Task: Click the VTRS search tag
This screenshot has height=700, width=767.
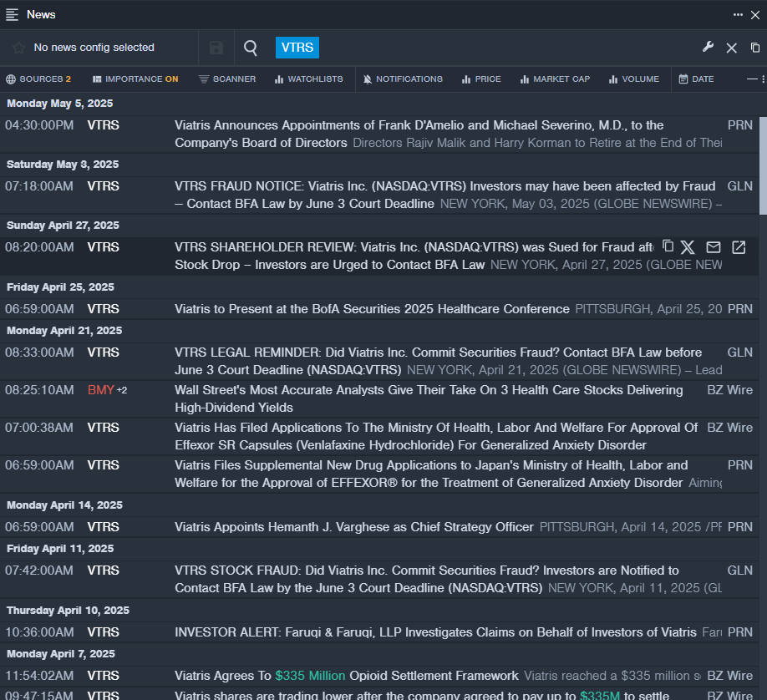Action: coord(297,48)
